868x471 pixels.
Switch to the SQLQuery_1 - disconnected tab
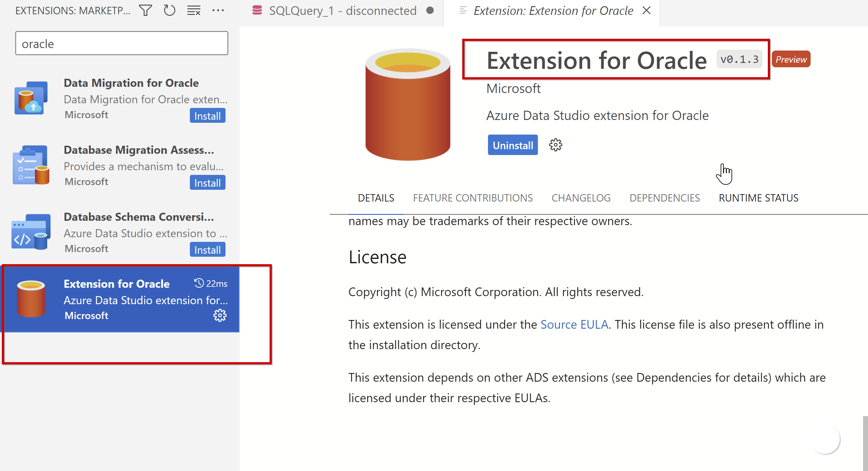click(342, 11)
